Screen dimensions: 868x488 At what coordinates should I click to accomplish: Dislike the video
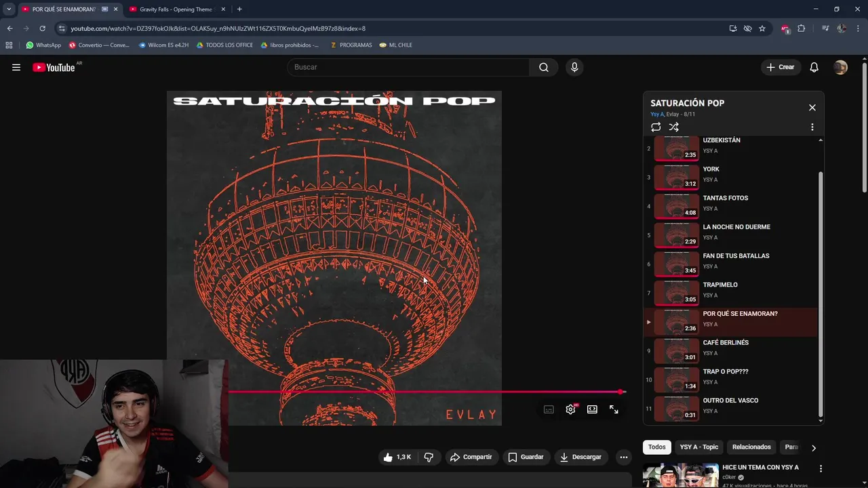pos(429,457)
